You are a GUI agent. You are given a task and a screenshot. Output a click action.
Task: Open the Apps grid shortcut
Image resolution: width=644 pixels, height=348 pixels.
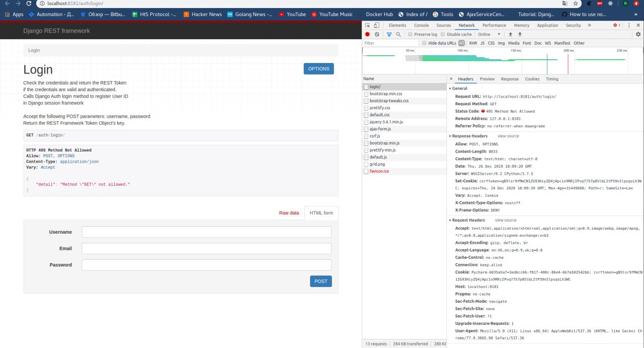pyautogui.click(x=14, y=15)
